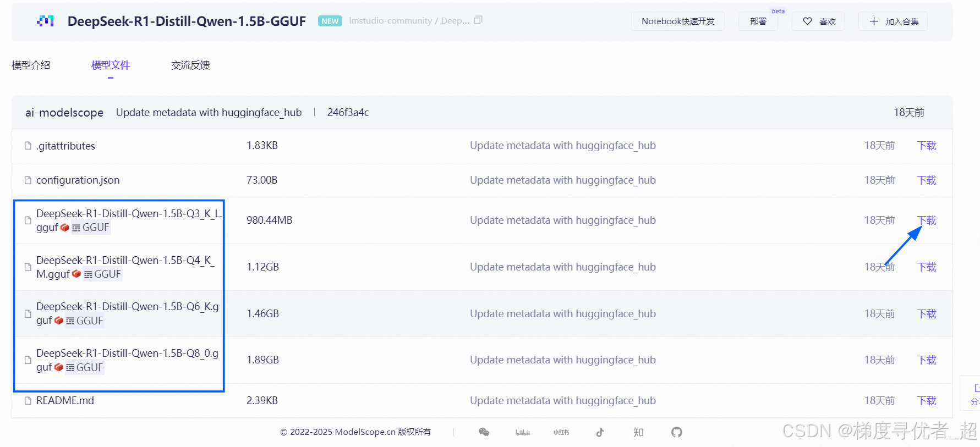Image resolution: width=980 pixels, height=447 pixels.
Task: Click the ModelScope logo icon
Action: click(45, 21)
